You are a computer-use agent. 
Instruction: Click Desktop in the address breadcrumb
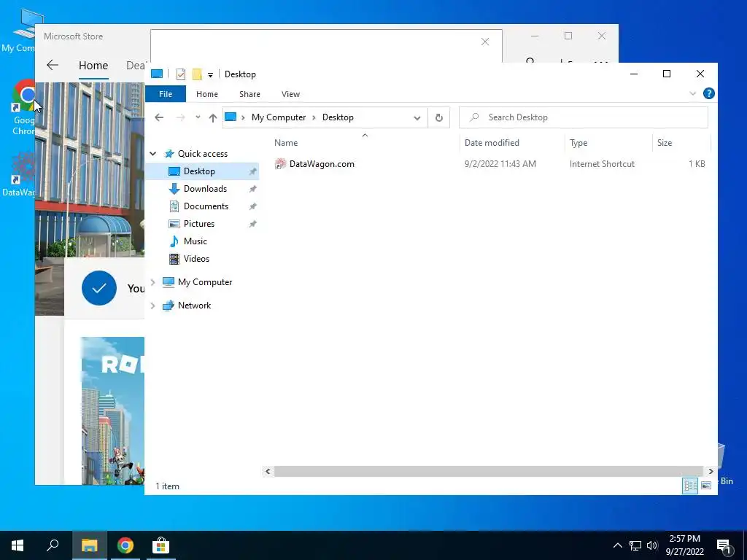(338, 117)
